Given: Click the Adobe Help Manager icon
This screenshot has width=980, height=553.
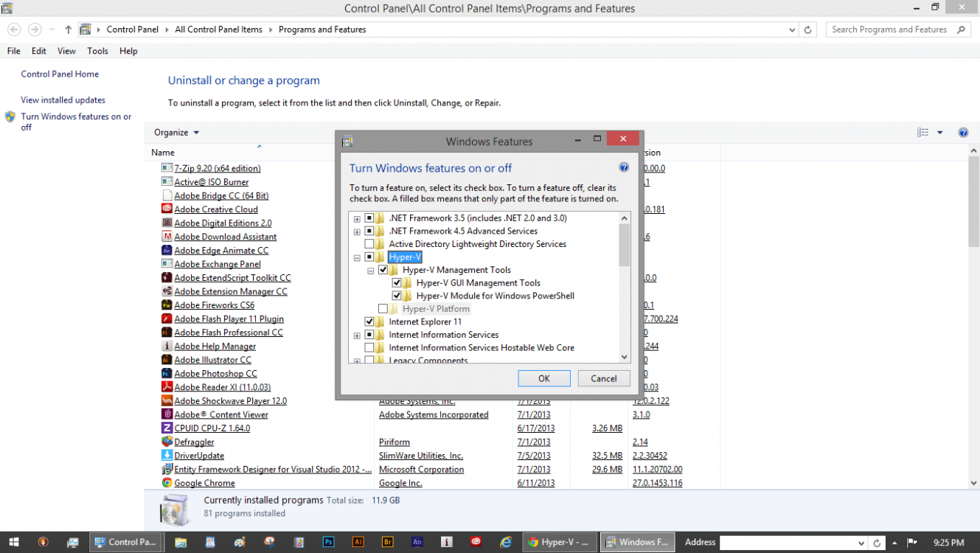Looking at the screenshot, I should click(x=167, y=346).
